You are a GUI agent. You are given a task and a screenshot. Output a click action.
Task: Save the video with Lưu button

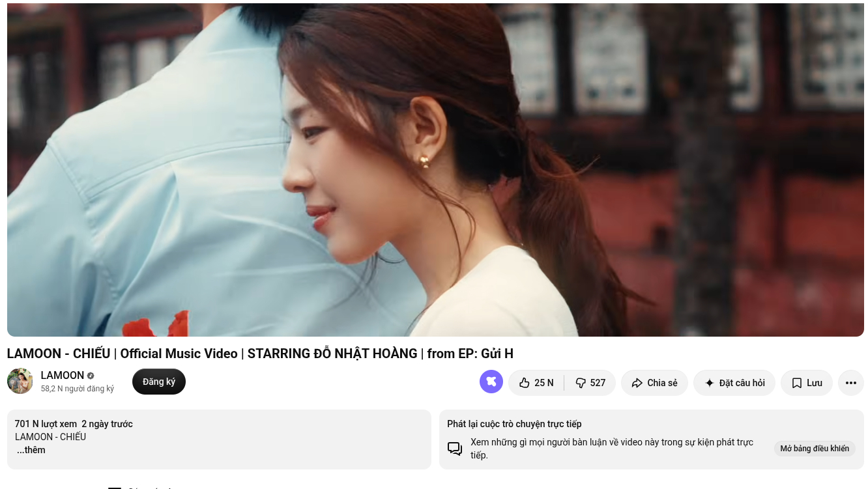[807, 383]
